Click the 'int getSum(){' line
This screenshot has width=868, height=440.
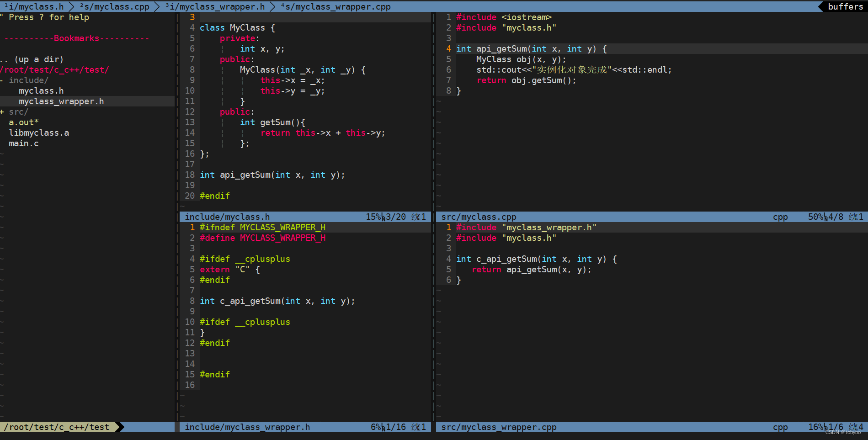pos(272,122)
